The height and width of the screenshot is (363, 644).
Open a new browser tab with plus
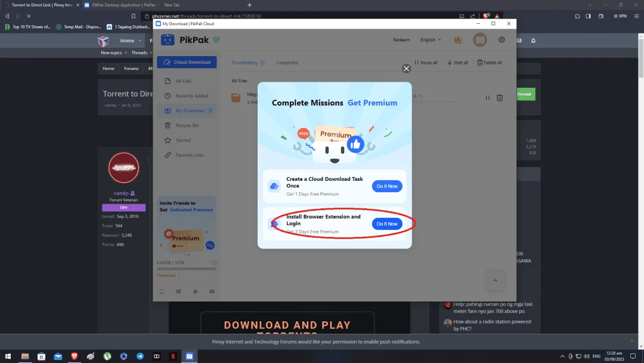click(249, 5)
